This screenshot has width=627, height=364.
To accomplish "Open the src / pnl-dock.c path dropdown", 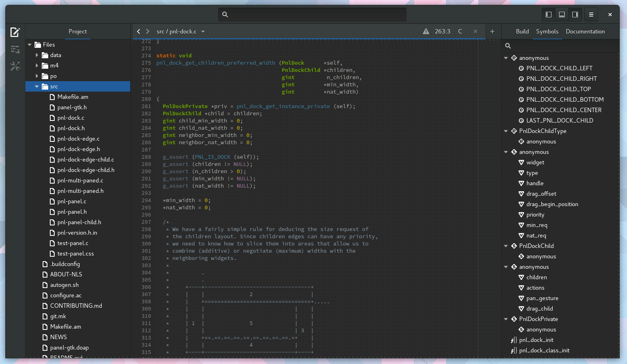I will [203, 31].
